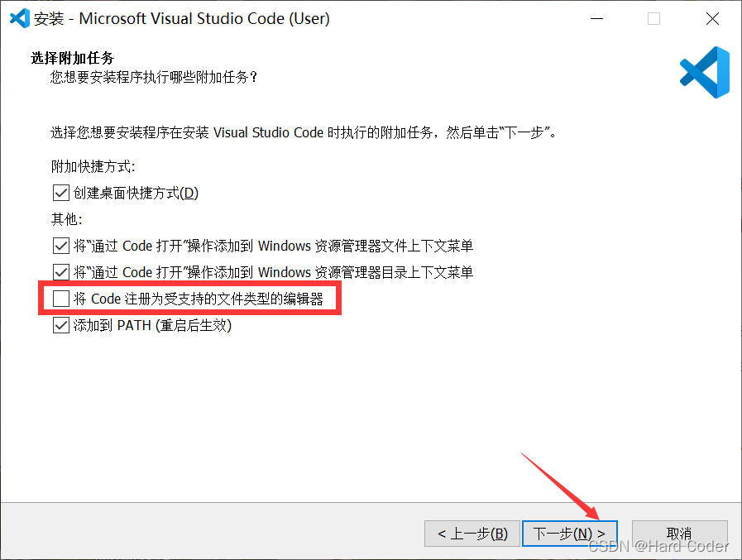Toggle the file context menu checkbox (文件上下文菜单)
The width and height of the screenshot is (742, 560).
pyautogui.click(x=61, y=246)
